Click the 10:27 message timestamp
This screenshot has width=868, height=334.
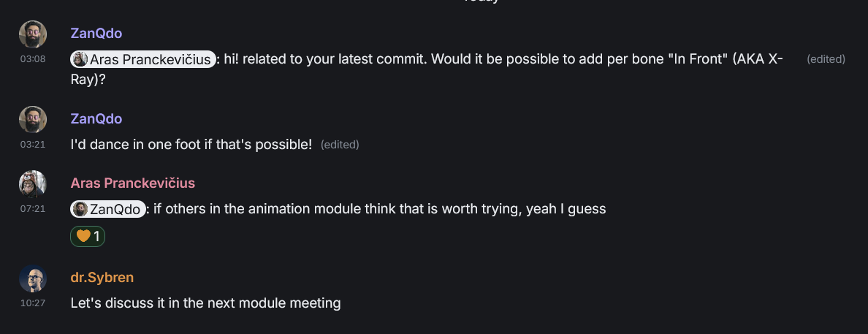33,303
